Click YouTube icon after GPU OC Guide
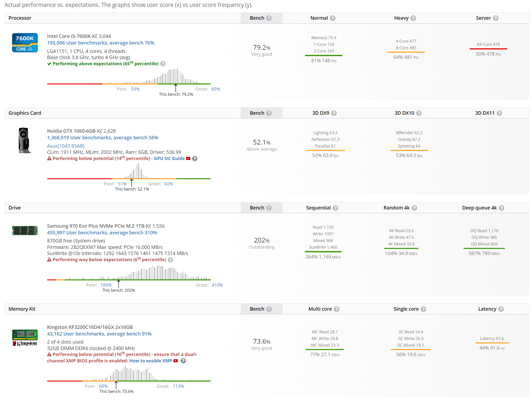Image resolution: width=532 pixels, height=401 pixels. pyautogui.click(x=188, y=159)
